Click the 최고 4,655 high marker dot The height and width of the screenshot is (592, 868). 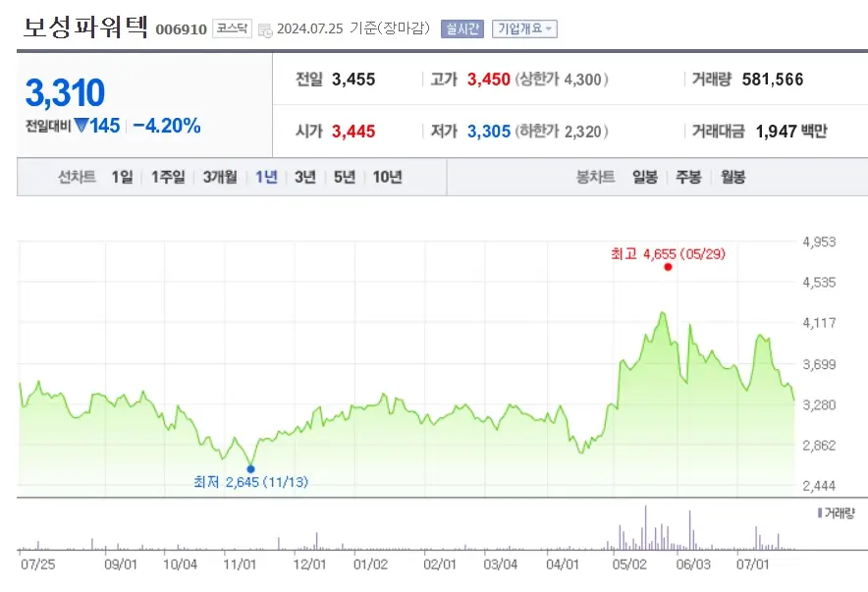[669, 266]
